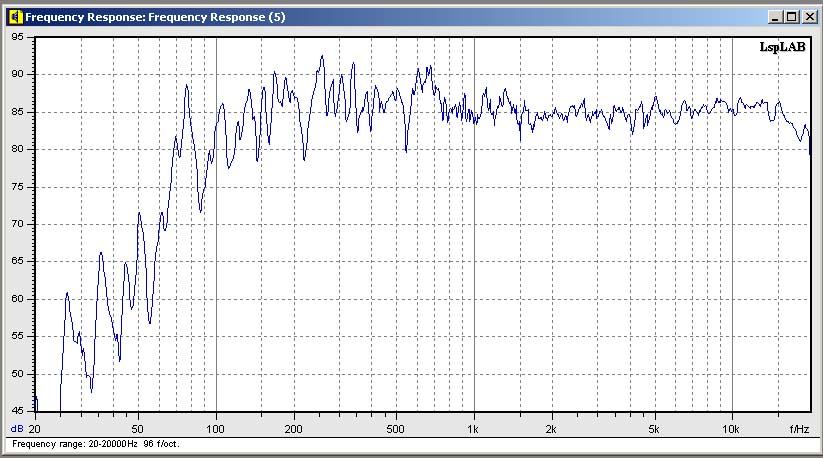Click the 85 dB axis label
The width and height of the screenshot is (823, 458).
coord(17,112)
